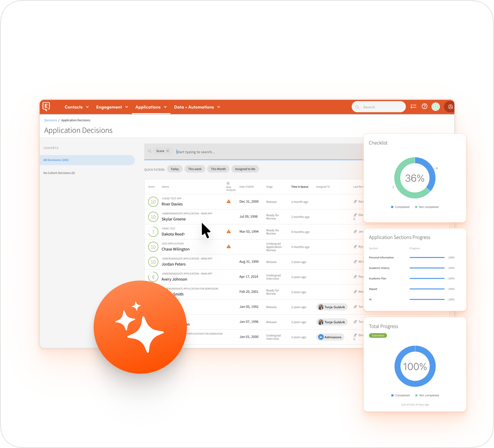This screenshot has height=448, width=494.
Task: Enable the Assigned to Me filter
Action: coord(245,169)
